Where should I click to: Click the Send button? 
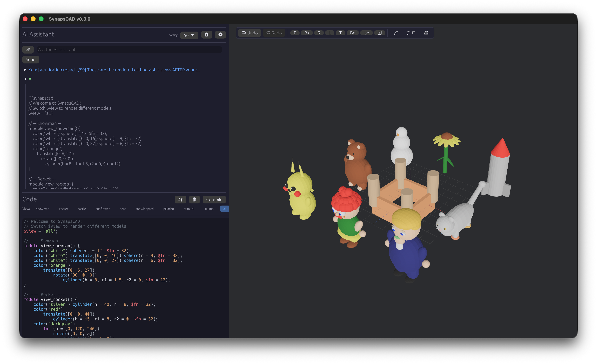pyautogui.click(x=31, y=60)
